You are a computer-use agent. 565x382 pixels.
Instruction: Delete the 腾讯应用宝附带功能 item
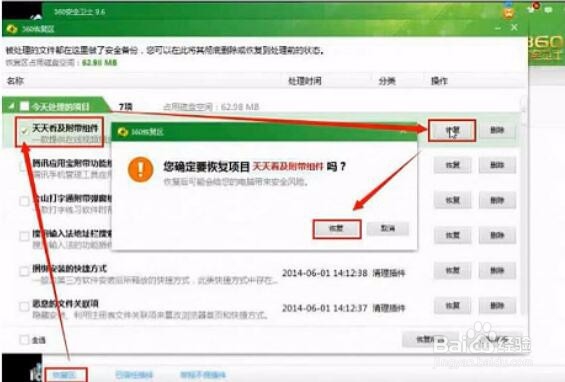coord(497,165)
